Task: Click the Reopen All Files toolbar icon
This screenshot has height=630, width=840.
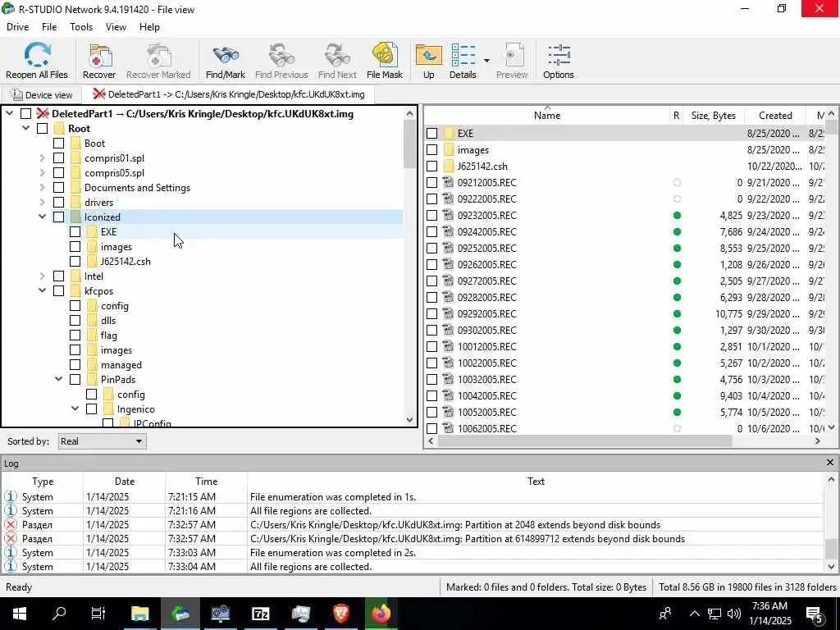Action: click(x=36, y=61)
